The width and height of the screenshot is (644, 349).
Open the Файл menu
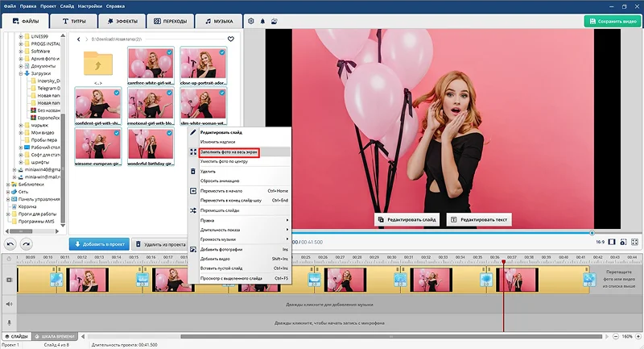pos(10,6)
